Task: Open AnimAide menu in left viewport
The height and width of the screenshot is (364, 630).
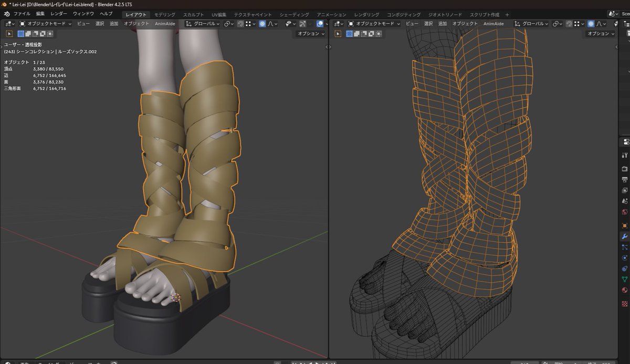Action: 165,24
